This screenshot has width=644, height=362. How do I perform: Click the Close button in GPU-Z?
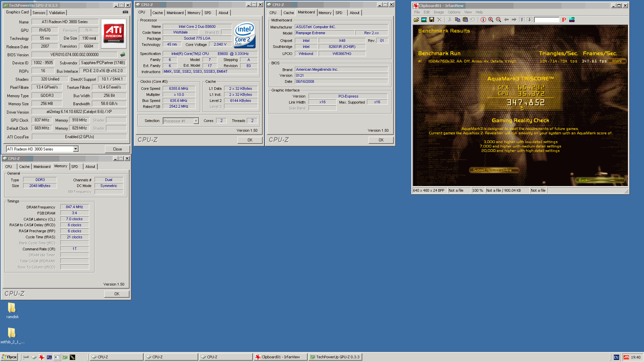tap(117, 149)
